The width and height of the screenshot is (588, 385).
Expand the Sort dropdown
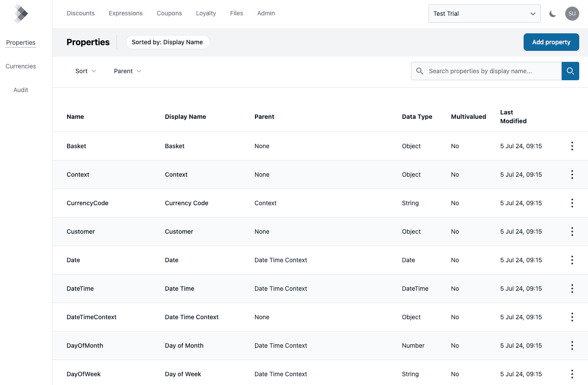pos(85,71)
